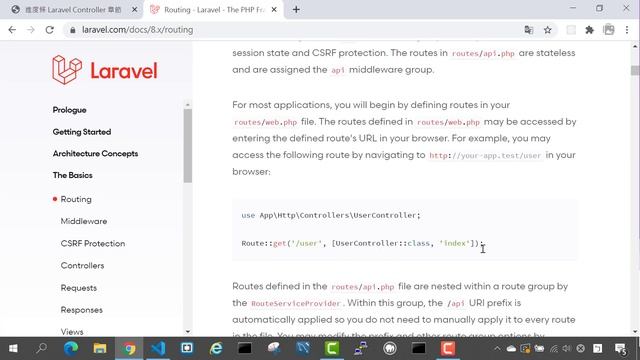
Task: Open the Middleware docs link
Action: point(84,221)
